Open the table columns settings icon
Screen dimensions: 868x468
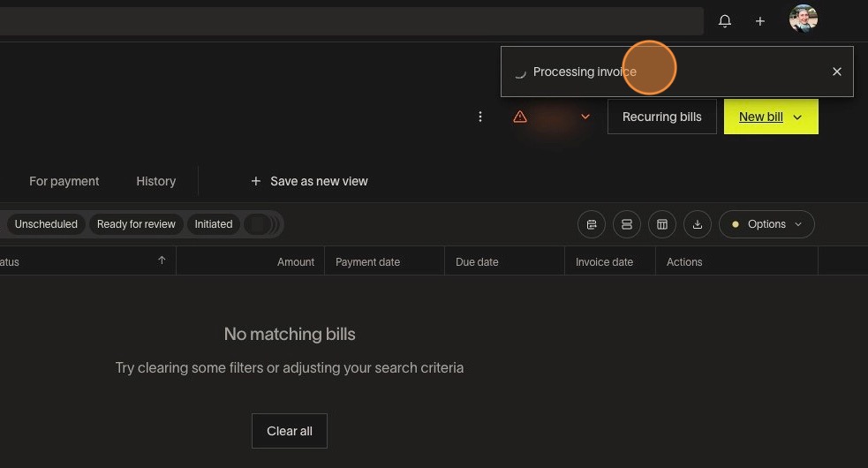click(x=662, y=224)
